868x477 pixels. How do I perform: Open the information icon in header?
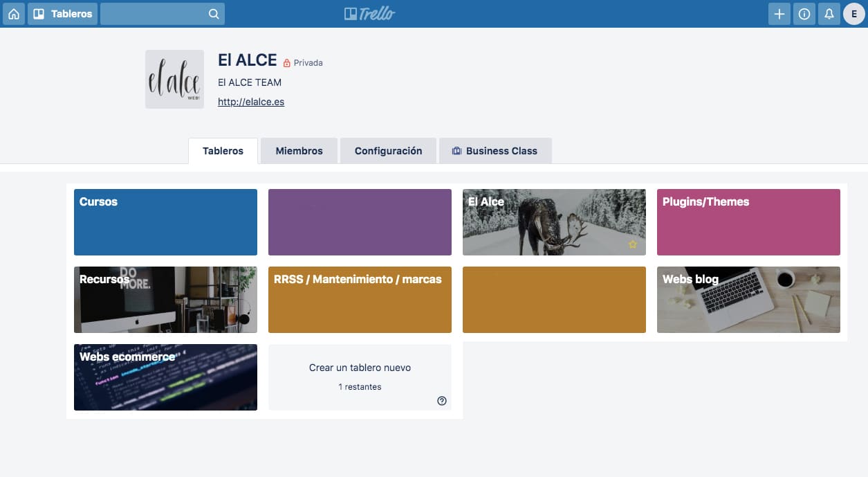click(804, 14)
